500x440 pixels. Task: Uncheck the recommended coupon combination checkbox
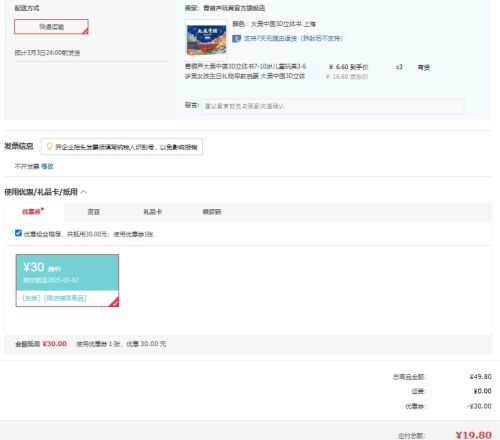18,233
